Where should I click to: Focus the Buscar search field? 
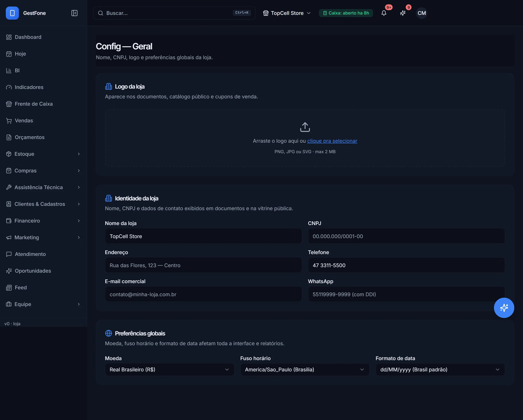pyautogui.click(x=174, y=13)
